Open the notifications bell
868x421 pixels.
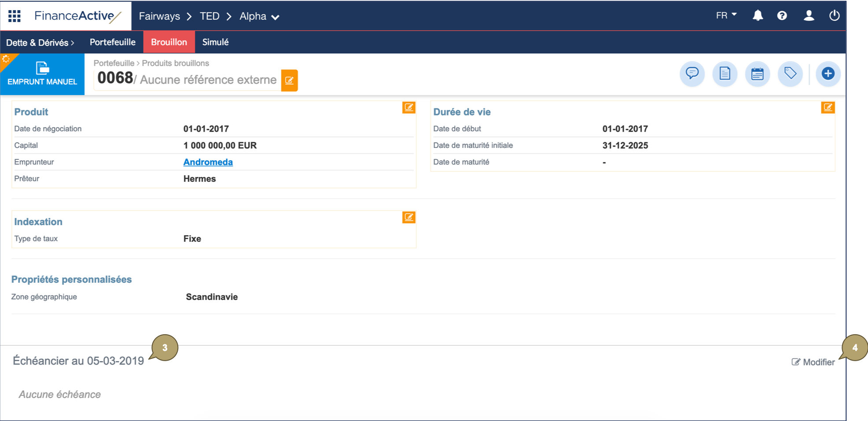pyautogui.click(x=758, y=15)
